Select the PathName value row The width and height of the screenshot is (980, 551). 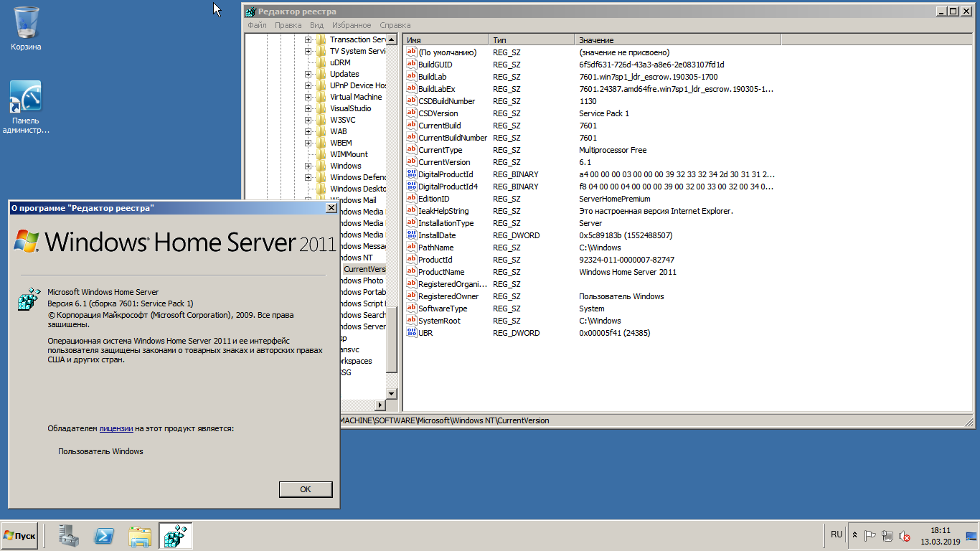pos(592,248)
